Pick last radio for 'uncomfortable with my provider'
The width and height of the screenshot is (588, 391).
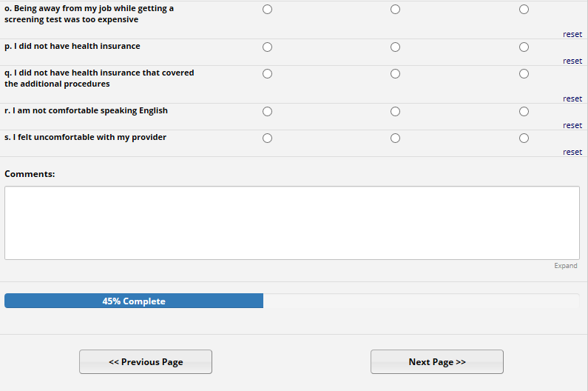point(524,138)
